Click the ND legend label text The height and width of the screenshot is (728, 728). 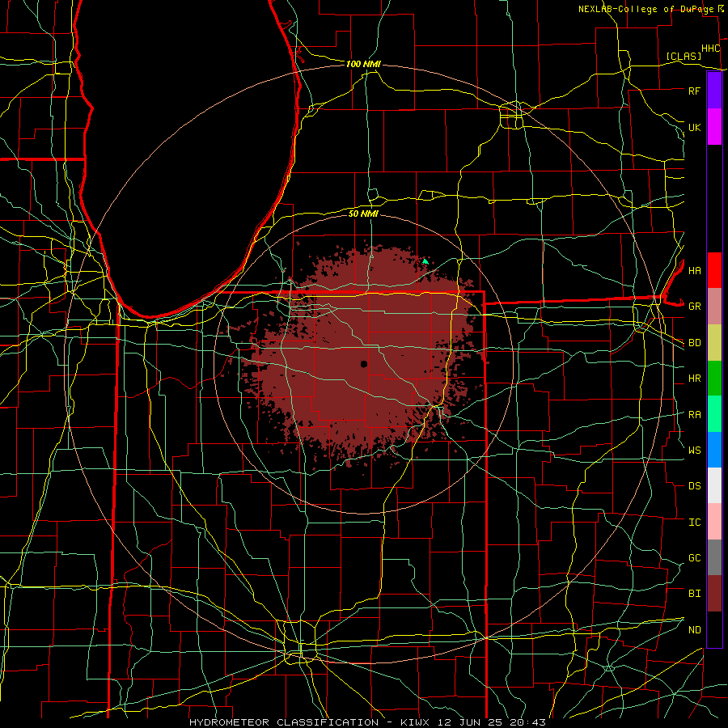(x=695, y=630)
